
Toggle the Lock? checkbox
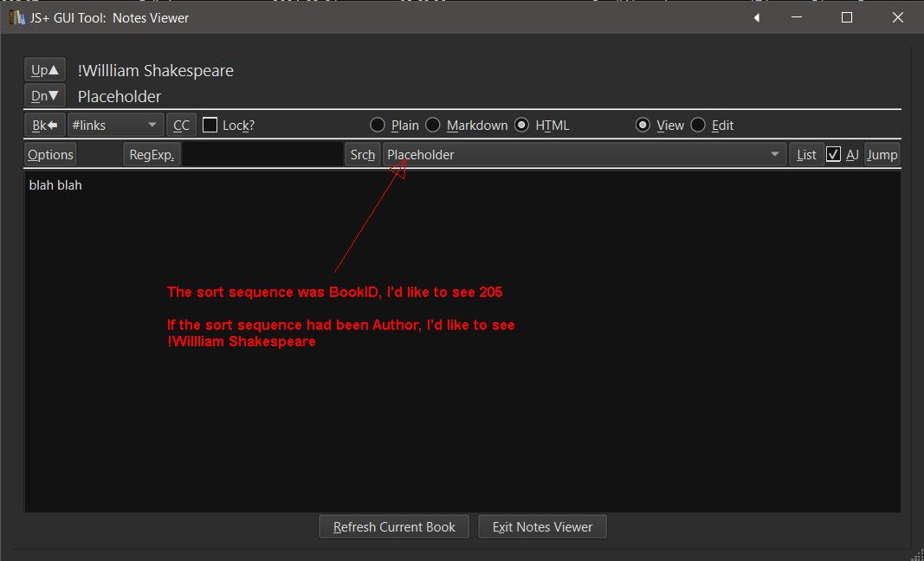click(210, 125)
